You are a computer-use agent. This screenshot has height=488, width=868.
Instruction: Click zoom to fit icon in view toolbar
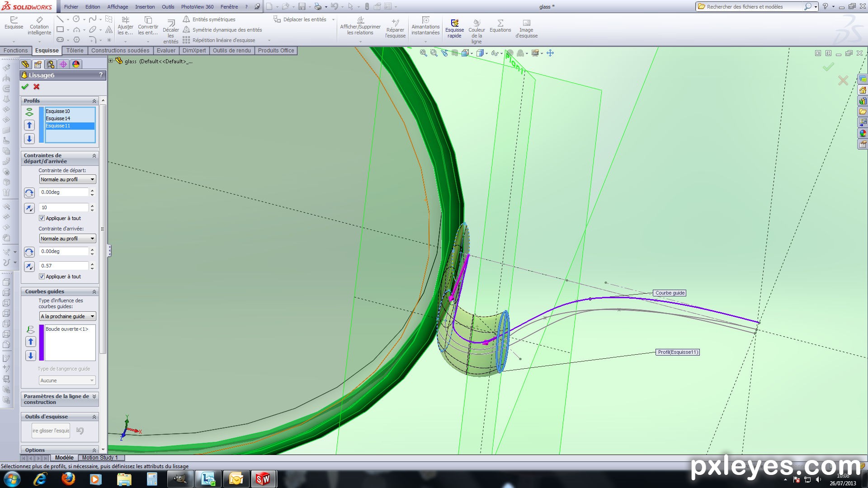click(x=423, y=53)
